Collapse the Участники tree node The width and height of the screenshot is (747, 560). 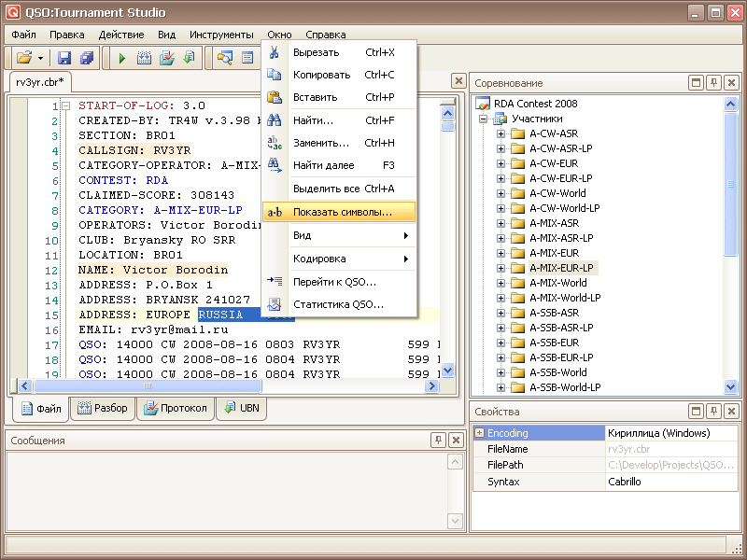coord(484,119)
